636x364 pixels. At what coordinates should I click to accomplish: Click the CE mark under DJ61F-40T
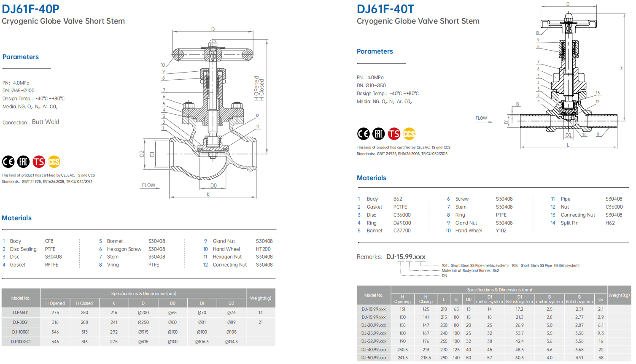364,134
